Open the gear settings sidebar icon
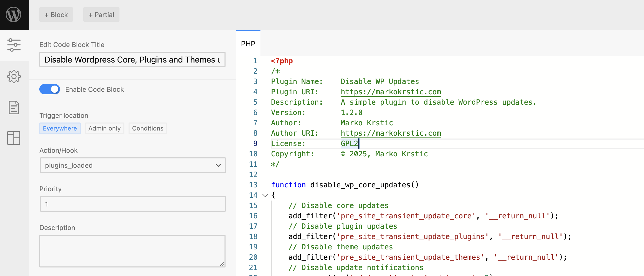Screen dimensions: 644x276 [14, 76]
